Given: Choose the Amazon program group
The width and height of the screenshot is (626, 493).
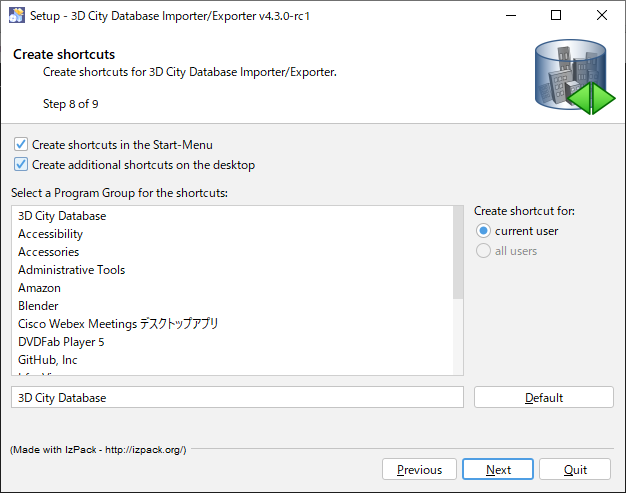Looking at the screenshot, I should [x=232, y=288].
